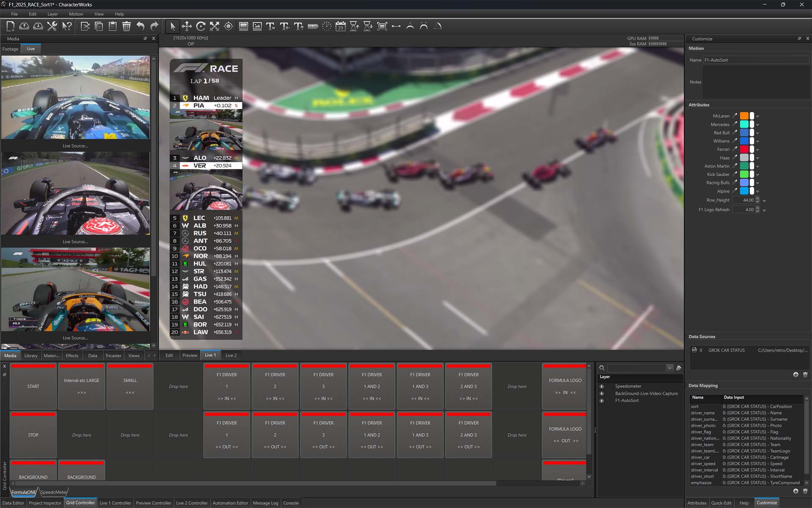Click the New Project toolbar icon
This screenshot has height=508, width=812.
click(11, 26)
